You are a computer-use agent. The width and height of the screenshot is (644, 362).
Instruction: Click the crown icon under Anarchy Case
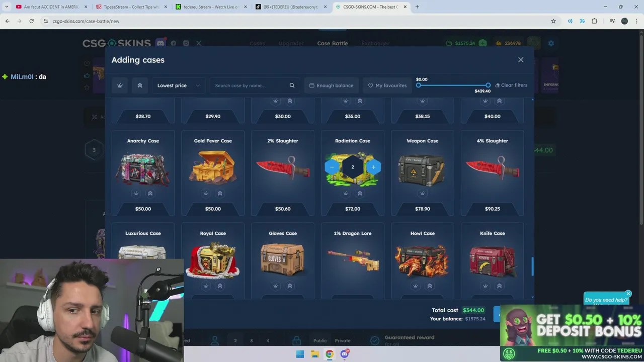click(x=136, y=194)
